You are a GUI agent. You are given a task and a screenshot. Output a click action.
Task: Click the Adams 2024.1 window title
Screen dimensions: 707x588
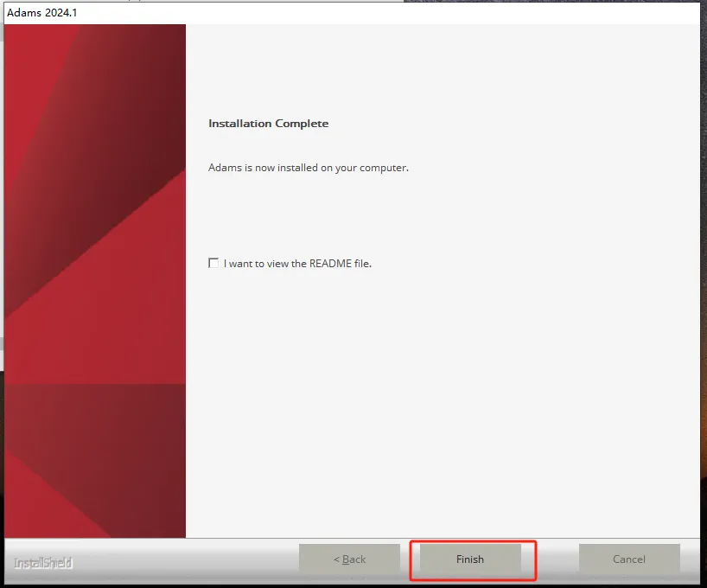point(42,13)
